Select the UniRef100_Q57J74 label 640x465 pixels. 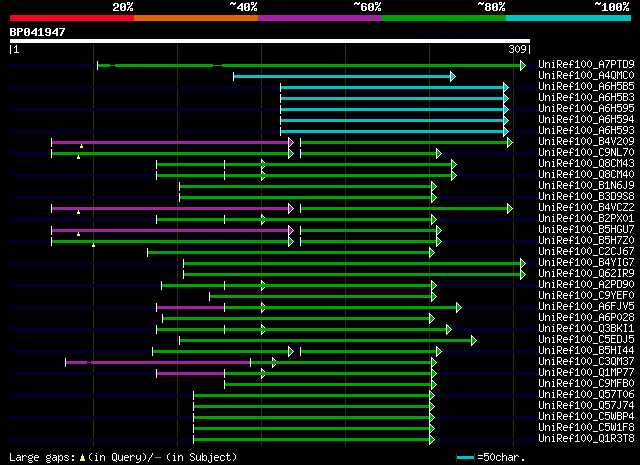click(x=586, y=406)
